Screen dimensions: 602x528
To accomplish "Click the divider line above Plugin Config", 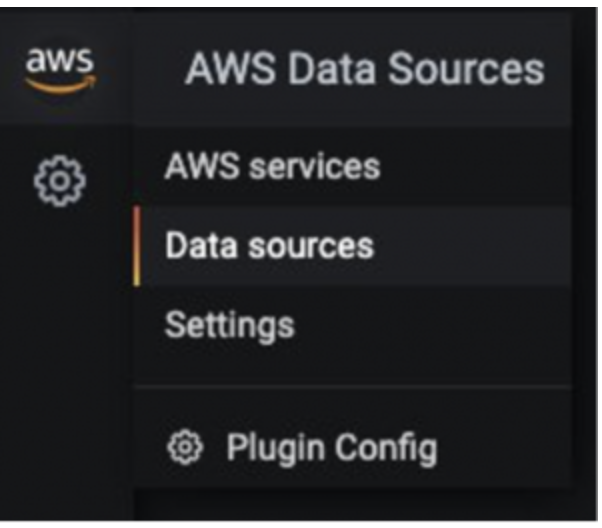I will 352,388.
